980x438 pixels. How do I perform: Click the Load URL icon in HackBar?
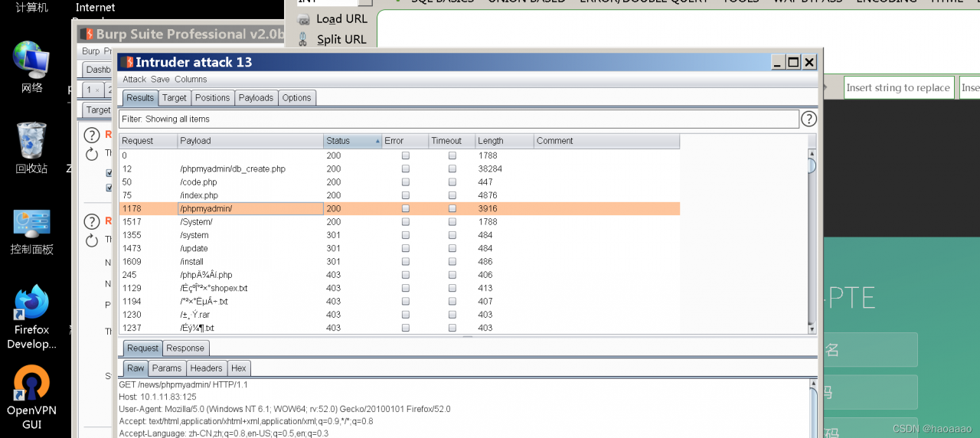coord(304,19)
